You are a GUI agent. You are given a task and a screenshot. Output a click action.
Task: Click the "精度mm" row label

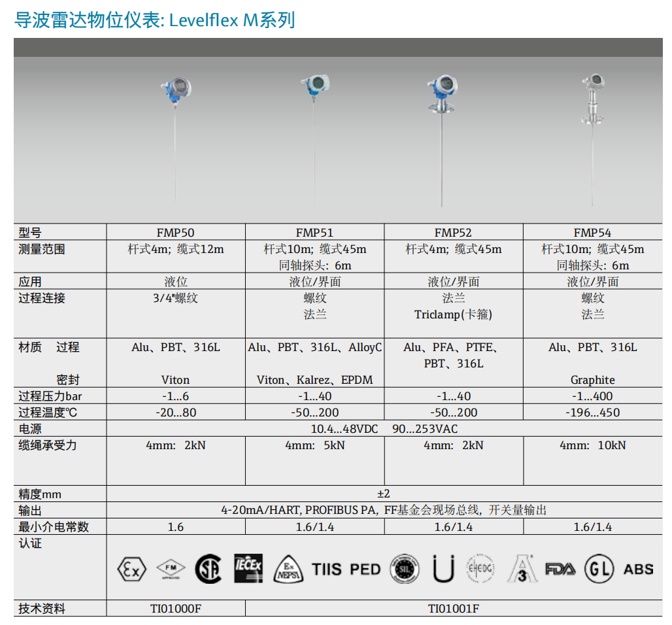click(40, 494)
